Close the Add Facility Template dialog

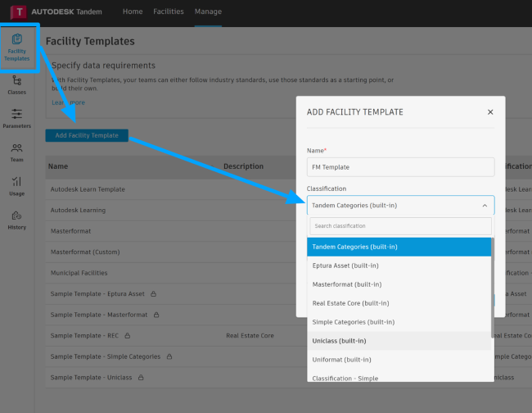[490, 112]
